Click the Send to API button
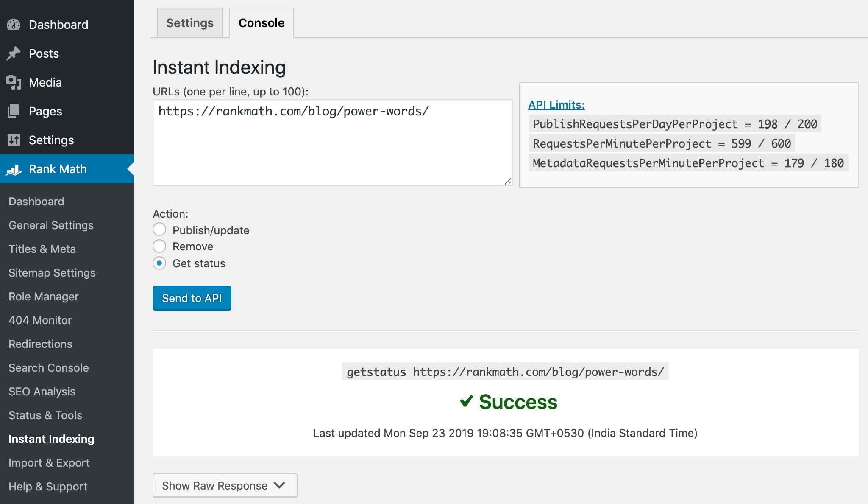 pyautogui.click(x=191, y=297)
